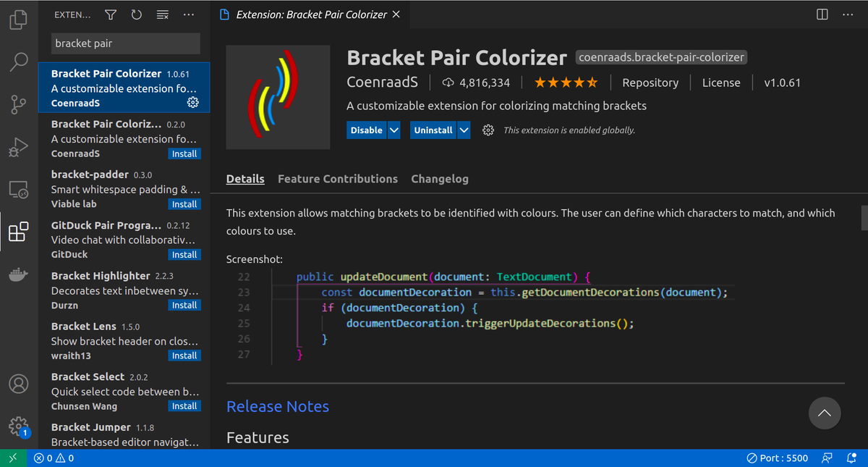Open the Remote Explorer icon
The image size is (868, 467).
click(18, 189)
